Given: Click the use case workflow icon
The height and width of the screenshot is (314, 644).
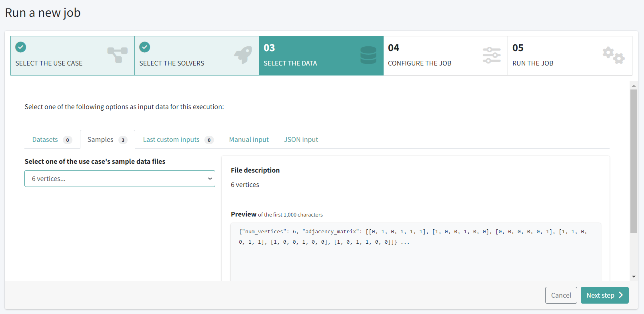Looking at the screenshot, I should tap(117, 55).
